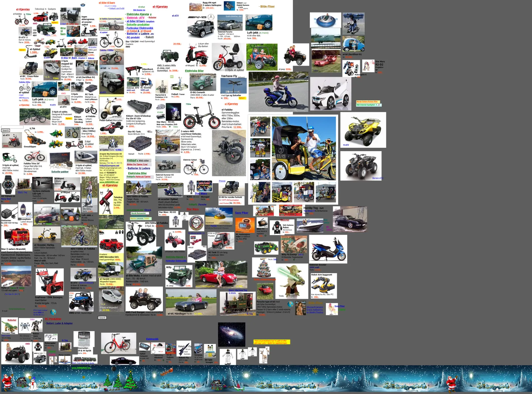The height and width of the screenshot is (394, 532).
Task: Open the Mercedes AMG jeep thumbnail
Action: (x=201, y=26)
